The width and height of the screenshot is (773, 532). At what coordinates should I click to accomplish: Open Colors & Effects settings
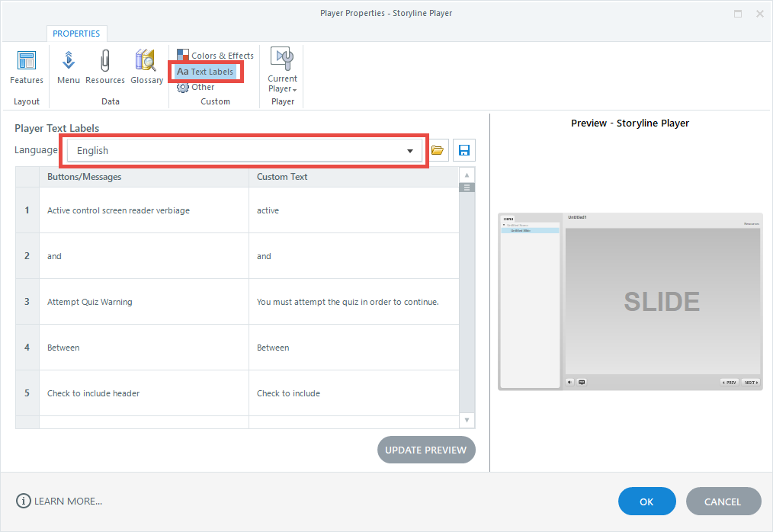pos(215,56)
